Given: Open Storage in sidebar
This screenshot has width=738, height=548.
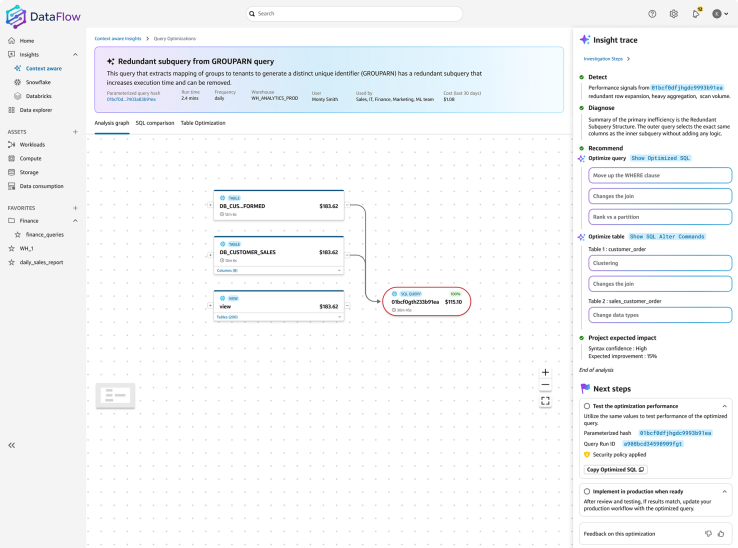Looking at the screenshot, I should (x=29, y=172).
